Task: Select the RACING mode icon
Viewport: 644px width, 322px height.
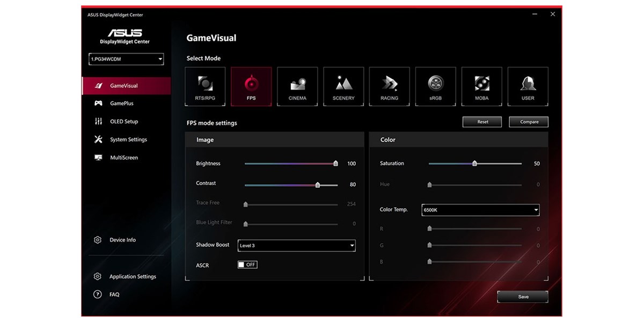Action: [390, 86]
